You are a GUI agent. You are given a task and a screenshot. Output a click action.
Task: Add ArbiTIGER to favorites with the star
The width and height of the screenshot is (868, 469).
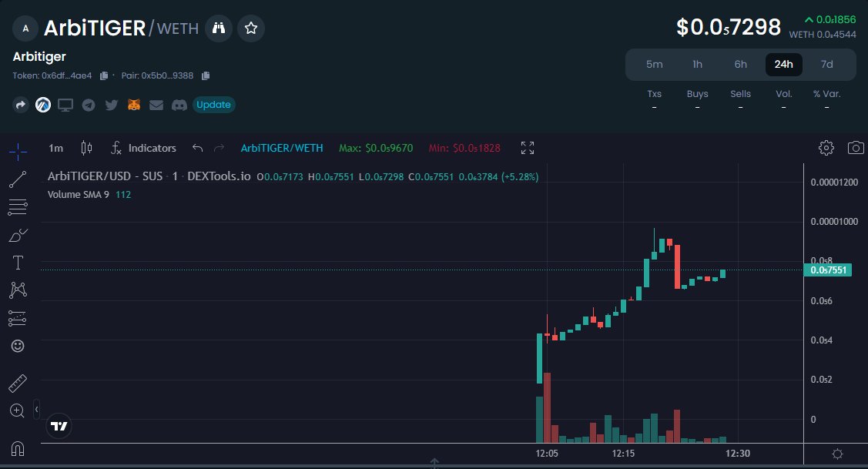click(251, 28)
